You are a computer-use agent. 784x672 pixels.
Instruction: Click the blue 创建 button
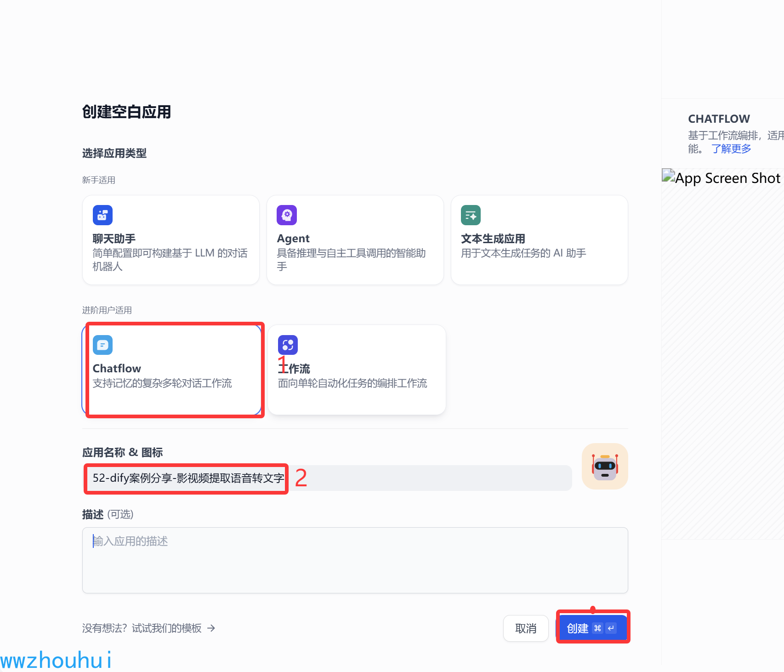[x=593, y=628]
